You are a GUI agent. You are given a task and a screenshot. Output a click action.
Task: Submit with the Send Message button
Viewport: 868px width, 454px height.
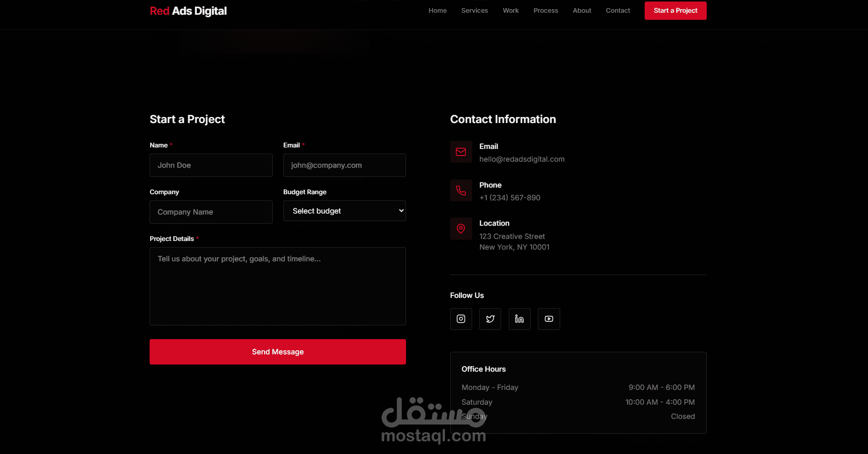coord(278,352)
